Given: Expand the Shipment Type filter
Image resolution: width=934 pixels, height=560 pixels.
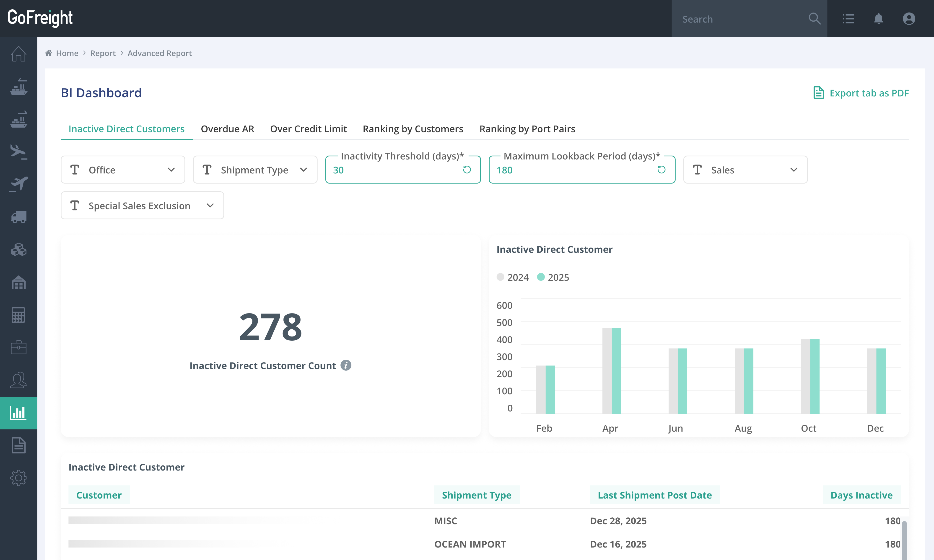Looking at the screenshot, I should click(254, 170).
